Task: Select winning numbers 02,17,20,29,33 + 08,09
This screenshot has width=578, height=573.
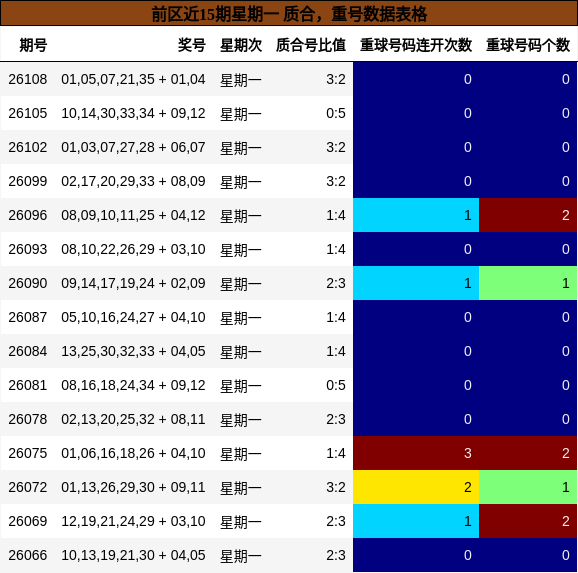Action: click(x=133, y=181)
